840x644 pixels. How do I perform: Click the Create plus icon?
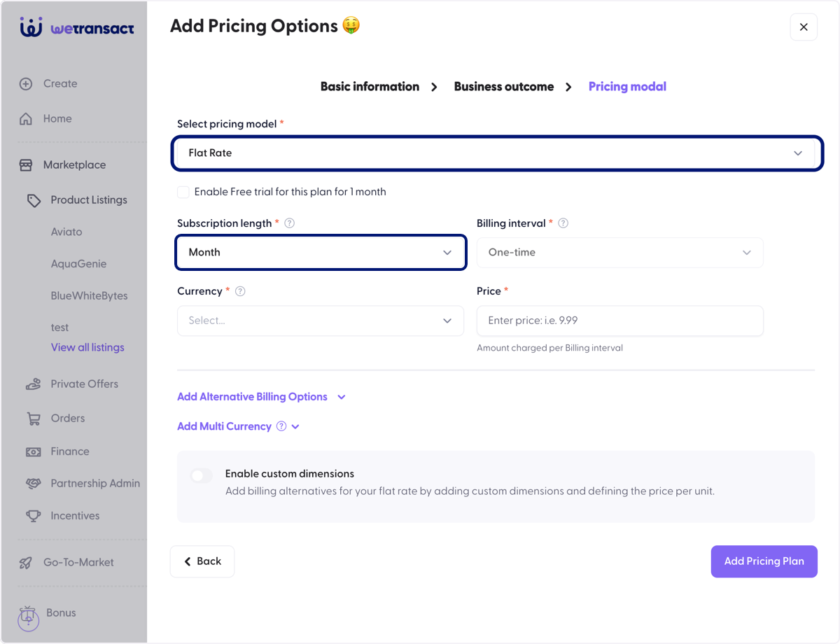[26, 84]
